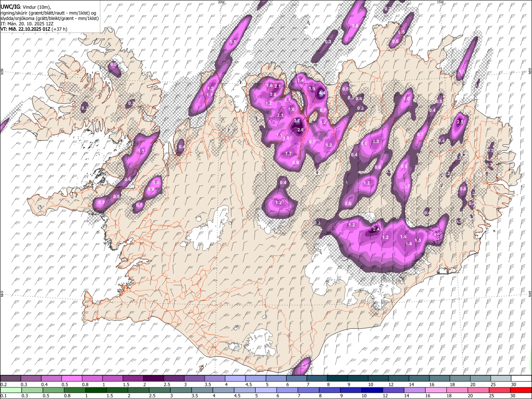Click the '1.9' precipitation value on map
532x399 pixels.
(312, 89)
